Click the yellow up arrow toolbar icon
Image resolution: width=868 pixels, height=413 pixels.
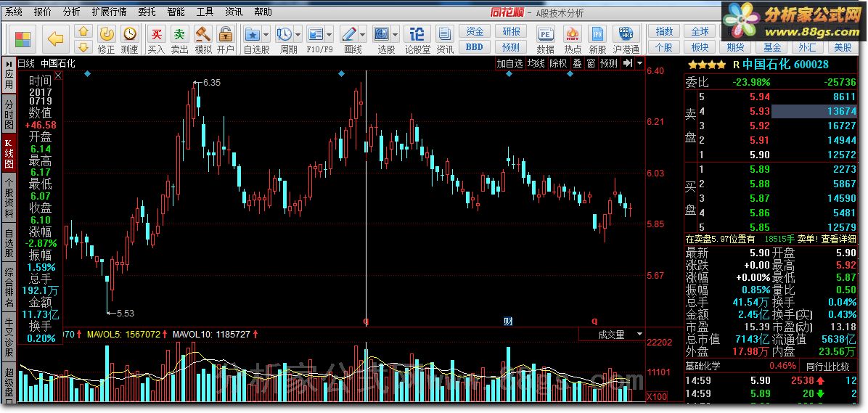pyautogui.click(x=83, y=31)
